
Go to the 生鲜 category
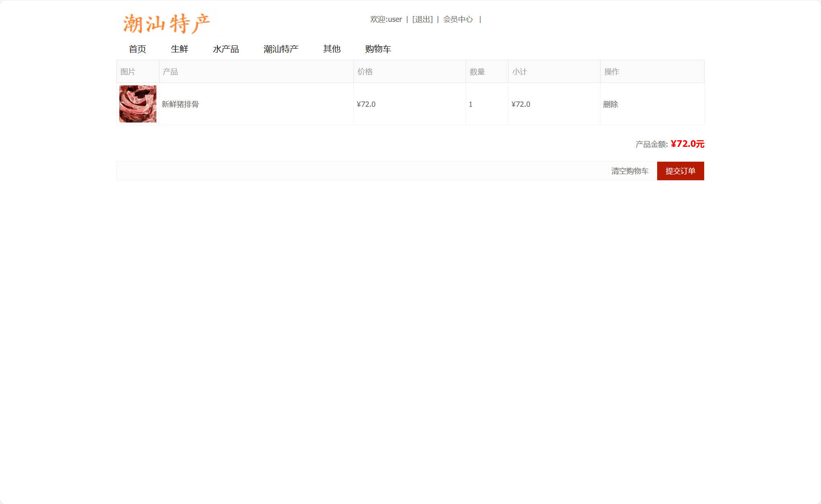[180, 49]
